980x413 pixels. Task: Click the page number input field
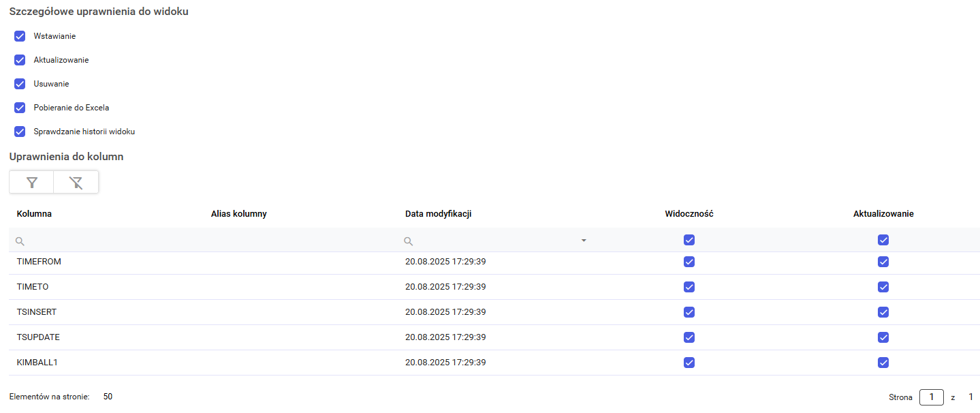point(931,397)
